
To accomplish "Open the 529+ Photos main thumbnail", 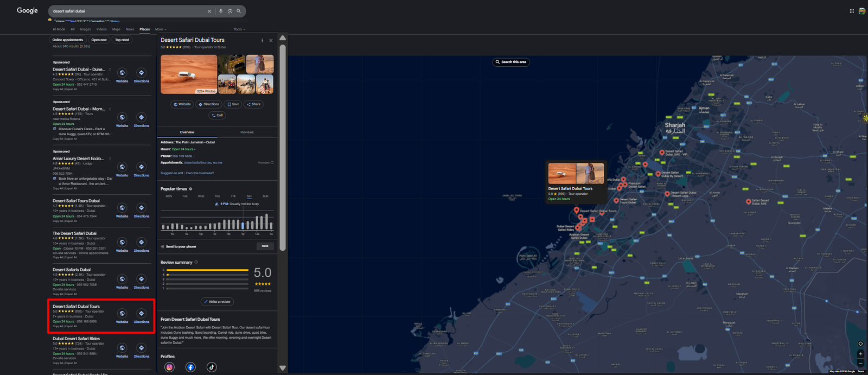I will (189, 74).
